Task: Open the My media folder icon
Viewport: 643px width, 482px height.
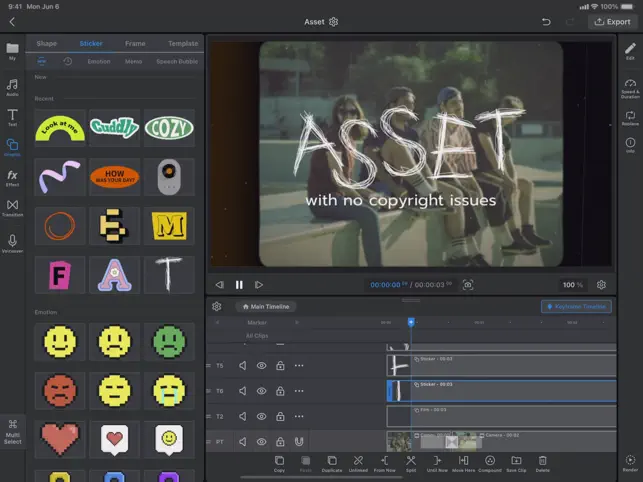Action: click(12, 51)
